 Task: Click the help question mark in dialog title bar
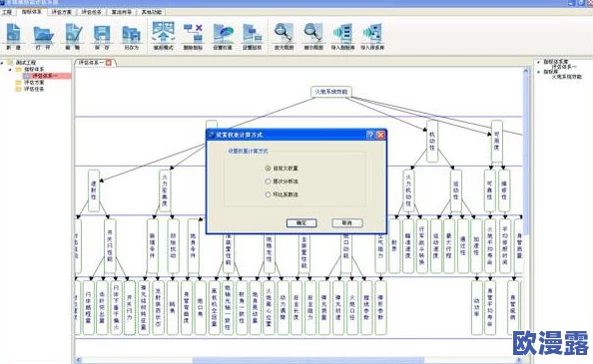[370, 135]
